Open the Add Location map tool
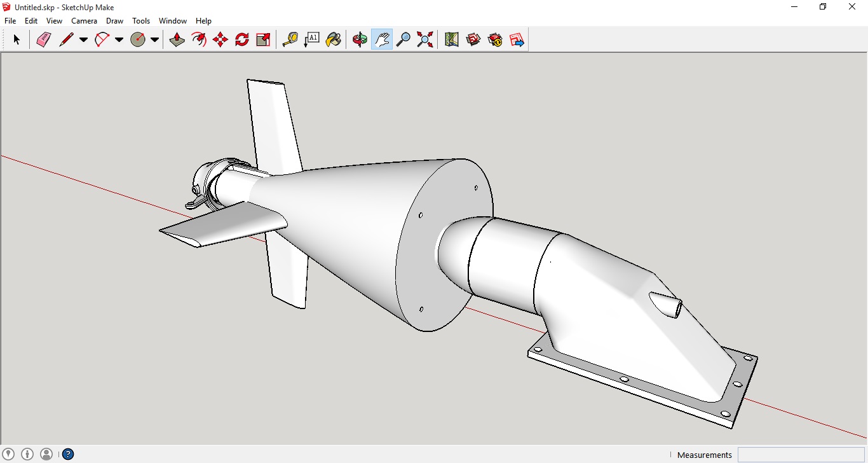The image size is (868, 463). coord(452,40)
